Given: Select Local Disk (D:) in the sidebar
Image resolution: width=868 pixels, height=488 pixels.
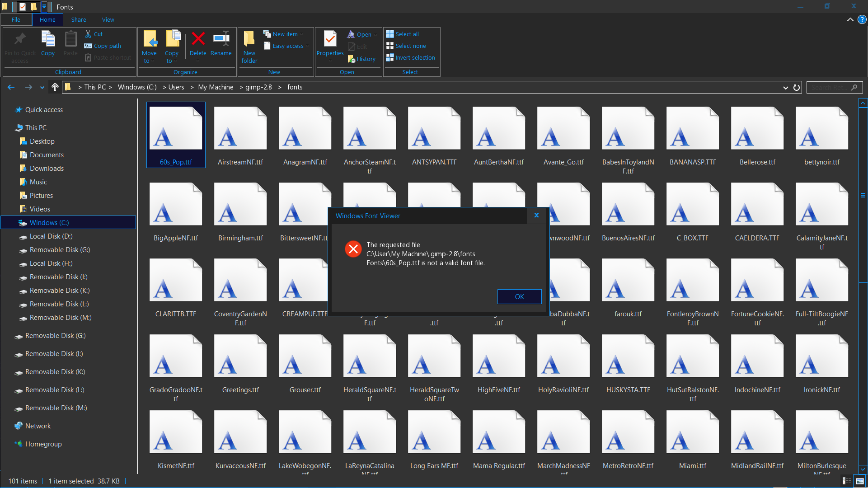Looking at the screenshot, I should point(51,236).
